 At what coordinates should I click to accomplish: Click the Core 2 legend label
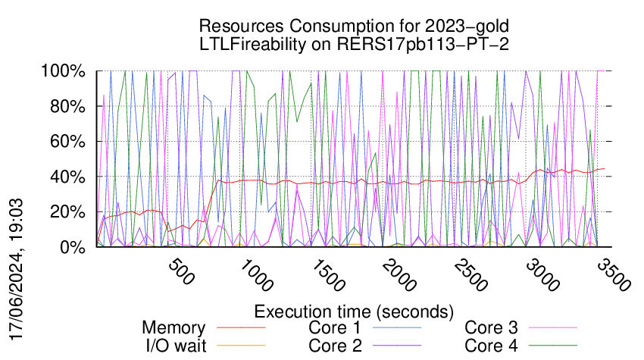coord(335,346)
